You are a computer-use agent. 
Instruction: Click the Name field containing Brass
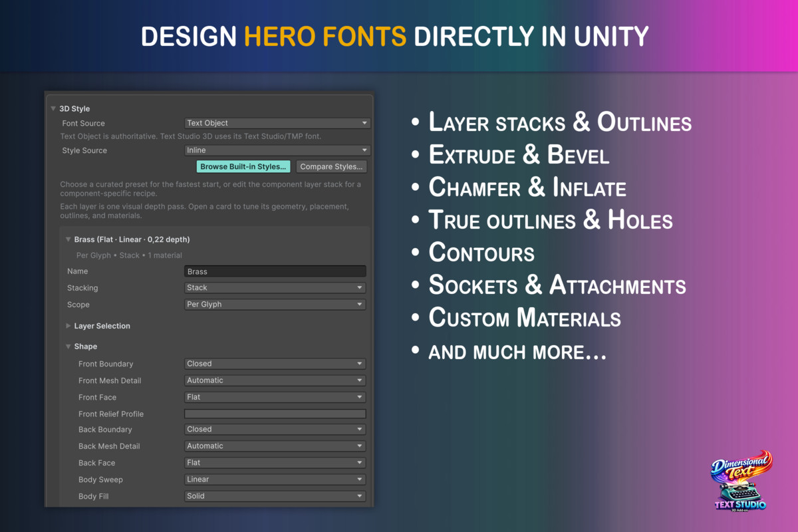coord(275,271)
